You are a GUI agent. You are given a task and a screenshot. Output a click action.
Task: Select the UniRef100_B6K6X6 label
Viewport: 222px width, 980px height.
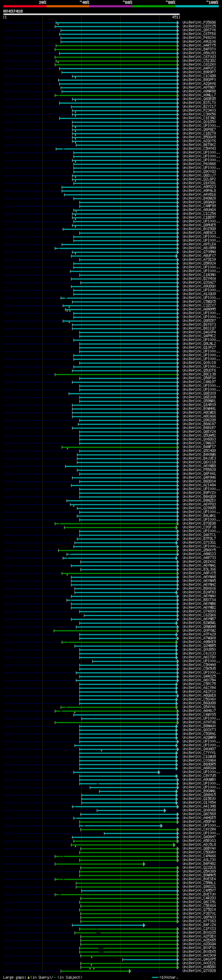click(199, 589)
